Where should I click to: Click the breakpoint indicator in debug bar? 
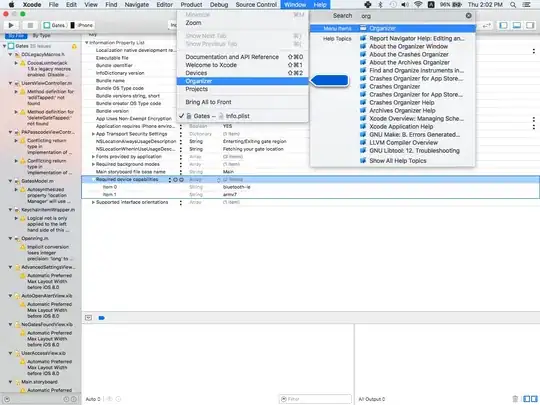tap(101, 318)
